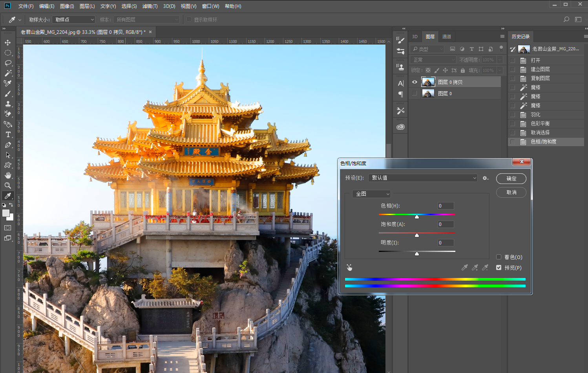Click the hue/saturation preset gear icon
This screenshot has width=588, height=373.
pos(486,178)
